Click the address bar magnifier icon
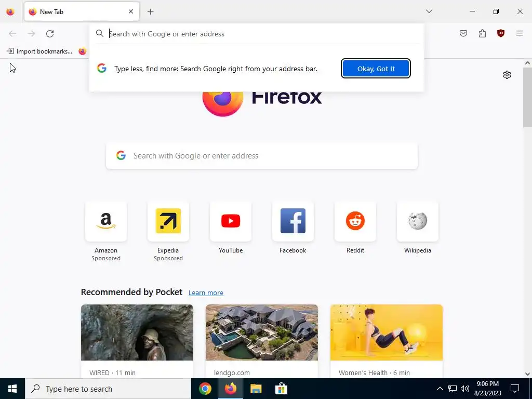Viewport: 532px width, 399px height. point(99,34)
